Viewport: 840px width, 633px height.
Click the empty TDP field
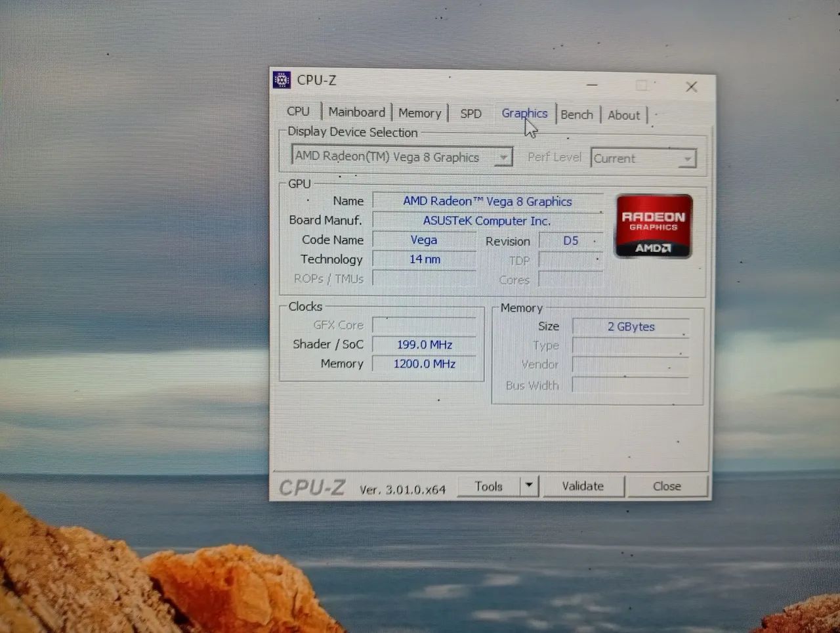pyautogui.click(x=570, y=261)
